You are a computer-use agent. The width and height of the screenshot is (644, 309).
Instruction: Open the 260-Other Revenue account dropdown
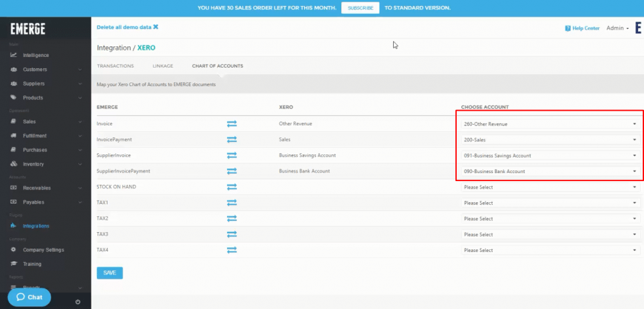pos(550,124)
